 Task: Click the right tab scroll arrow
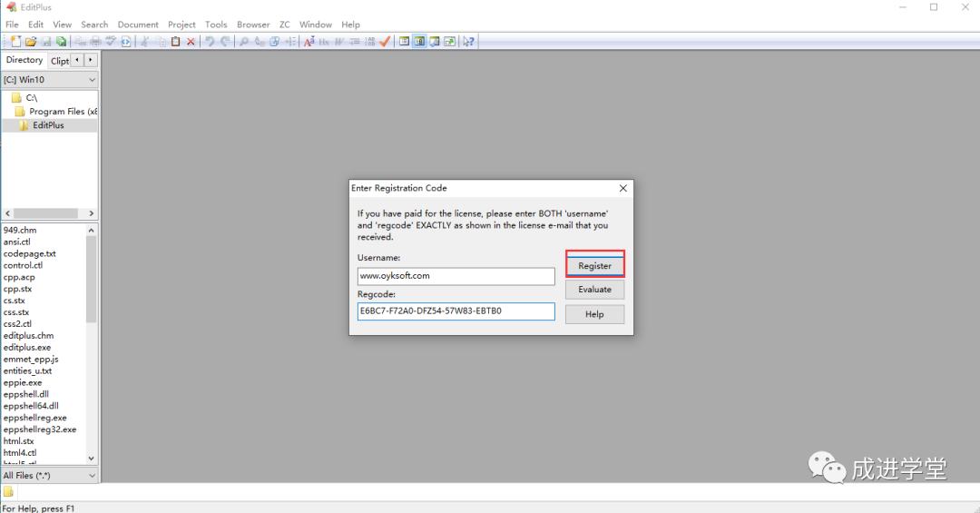(x=91, y=60)
